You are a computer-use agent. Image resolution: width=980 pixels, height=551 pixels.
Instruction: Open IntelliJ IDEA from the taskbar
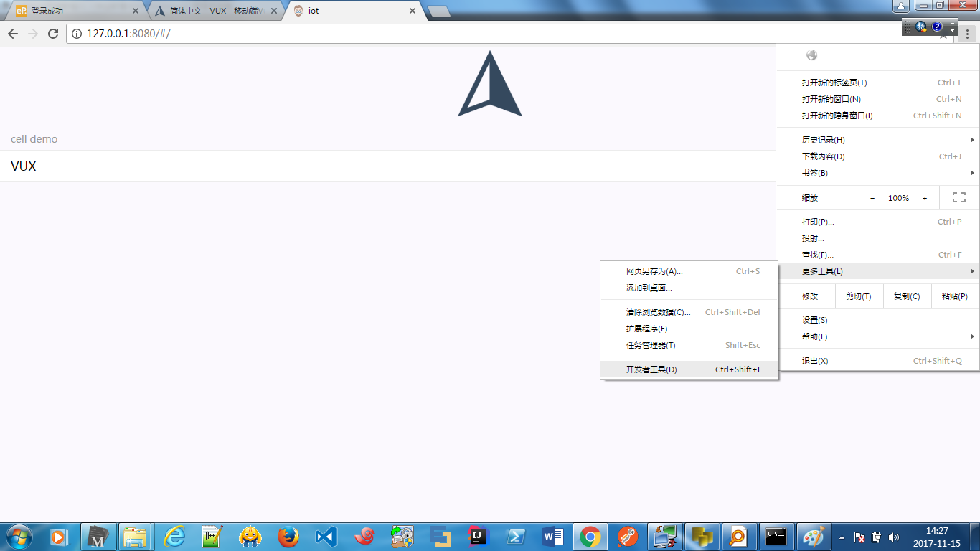pyautogui.click(x=477, y=537)
